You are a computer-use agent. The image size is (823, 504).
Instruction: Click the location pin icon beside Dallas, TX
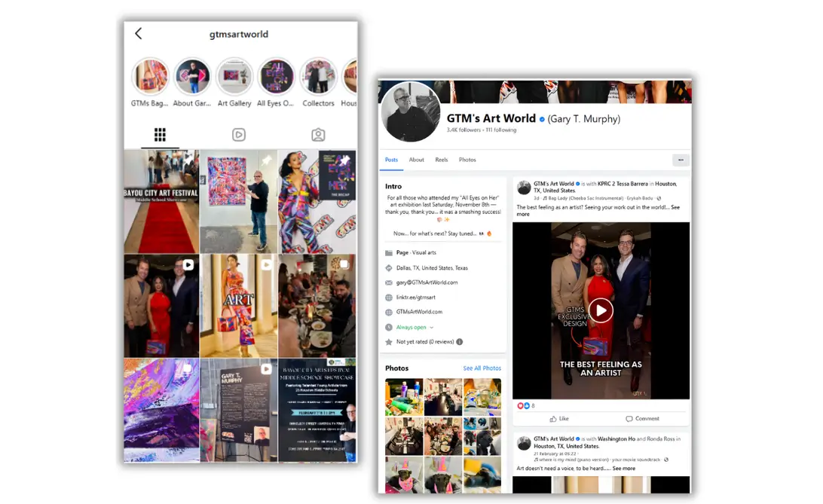click(x=389, y=268)
